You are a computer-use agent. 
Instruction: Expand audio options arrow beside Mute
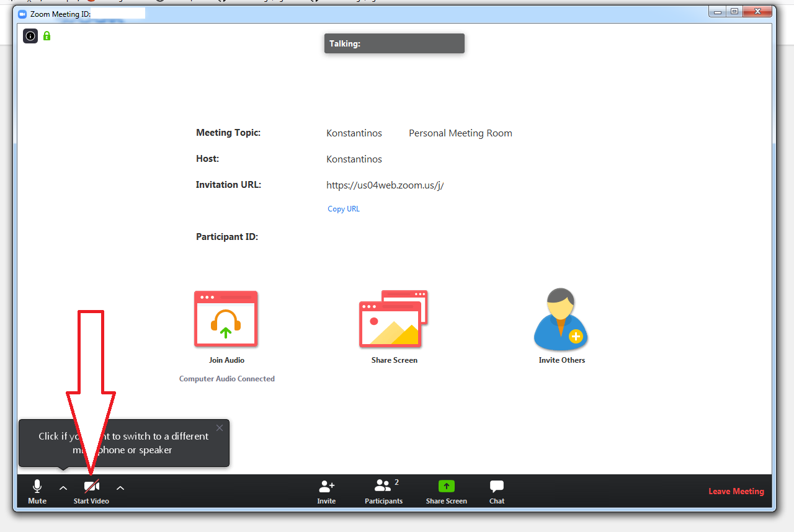coord(63,488)
